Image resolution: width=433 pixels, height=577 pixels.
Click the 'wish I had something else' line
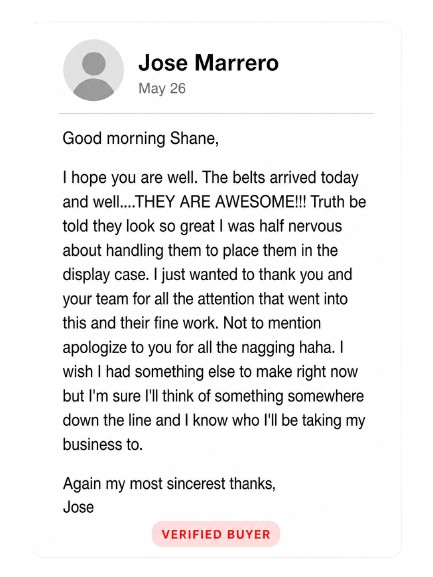click(210, 372)
